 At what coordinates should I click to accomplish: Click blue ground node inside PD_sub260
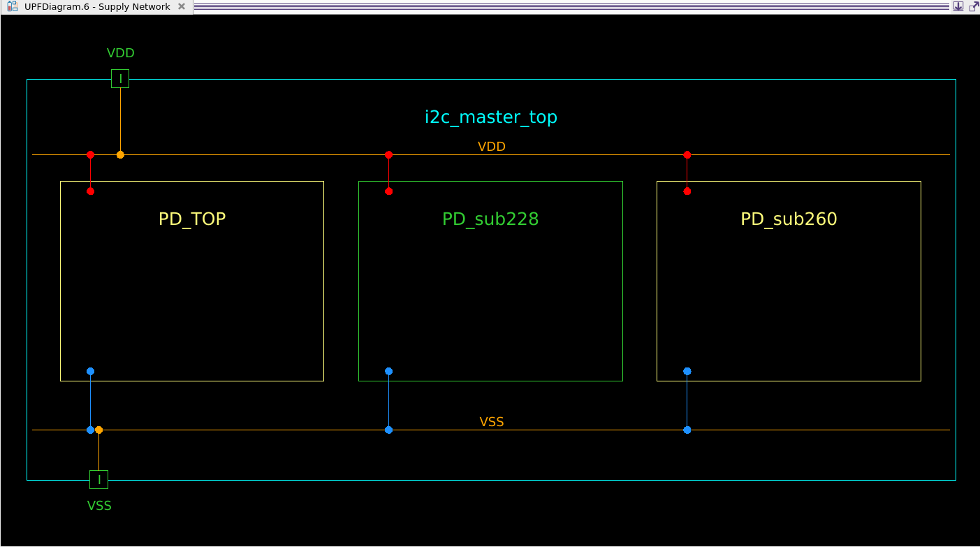(687, 371)
